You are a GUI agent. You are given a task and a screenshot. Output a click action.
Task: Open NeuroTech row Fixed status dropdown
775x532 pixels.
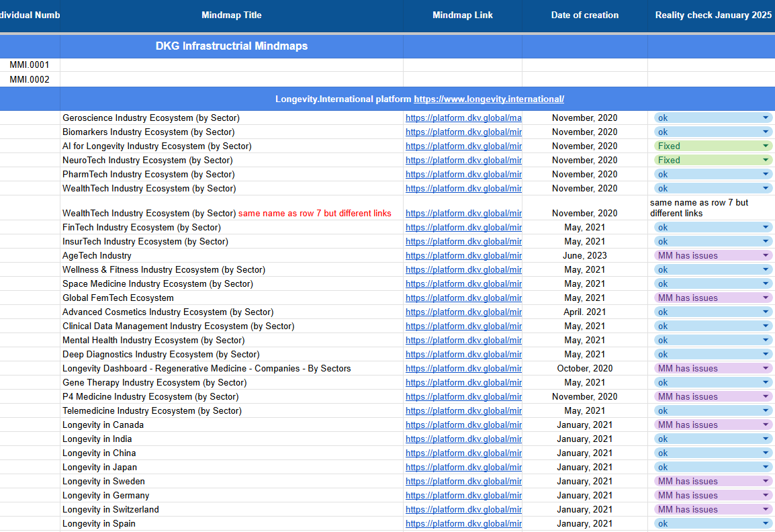coord(765,160)
